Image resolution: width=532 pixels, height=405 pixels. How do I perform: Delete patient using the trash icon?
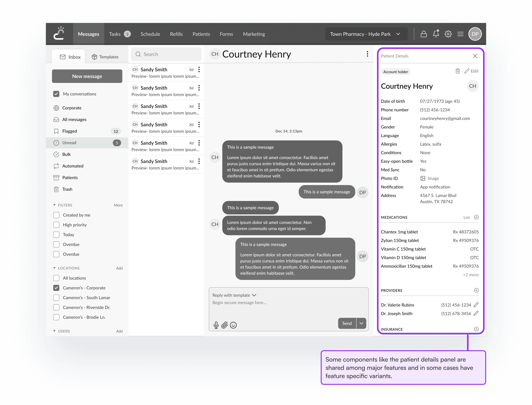pyautogui.click(x=458, y=71)
